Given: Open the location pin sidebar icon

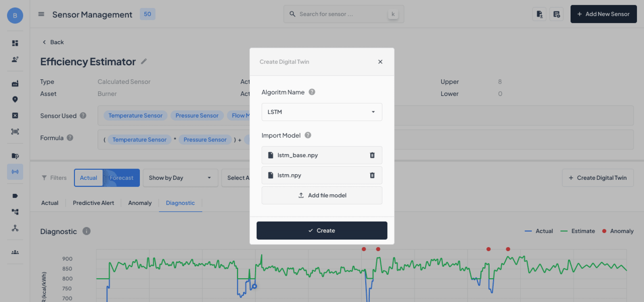Looking at the screenshot, I should 15,100.
